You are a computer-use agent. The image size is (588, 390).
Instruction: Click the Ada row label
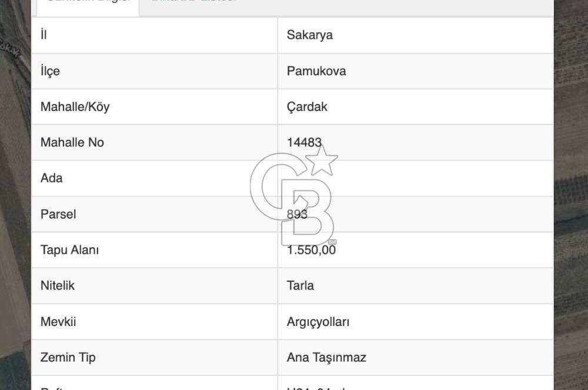click(x=52, y=178)
